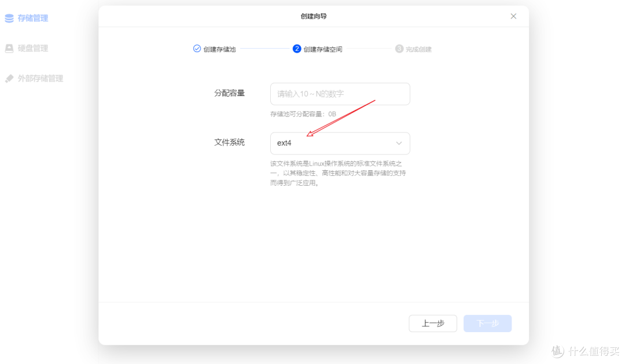Viewport: 625px width, 364px height.
Task: Expand the chevron beside ext4
Action: coord(399,143)
